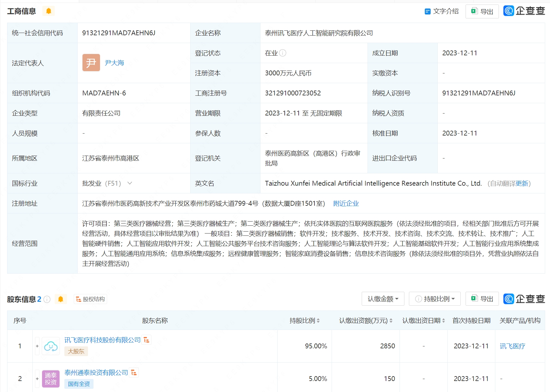The height and width of the screenshot is (392, 550).
Task: Click the bell alert icon beside 工商信息
Action: coord(49,11)
